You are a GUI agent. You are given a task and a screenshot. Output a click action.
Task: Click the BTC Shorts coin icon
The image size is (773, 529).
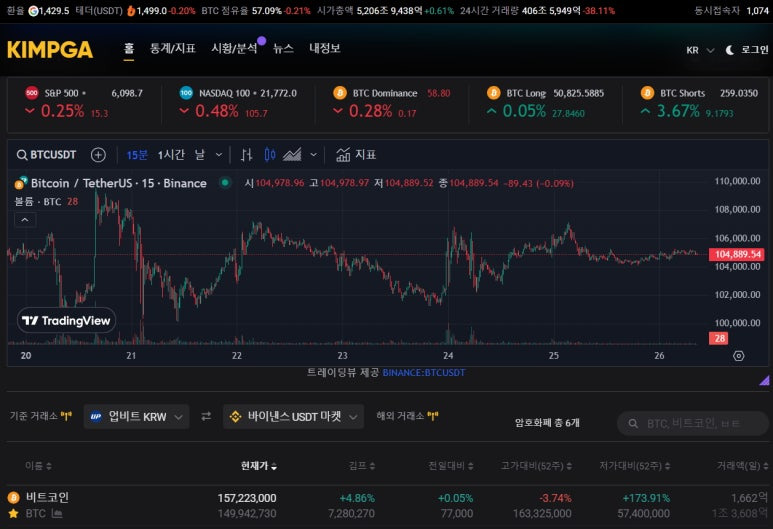click(647, 93)
